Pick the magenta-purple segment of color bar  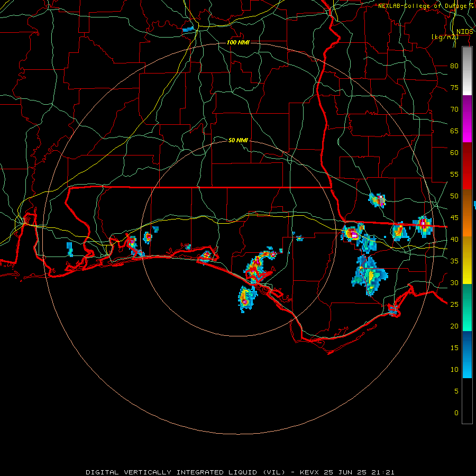[467, 118]
